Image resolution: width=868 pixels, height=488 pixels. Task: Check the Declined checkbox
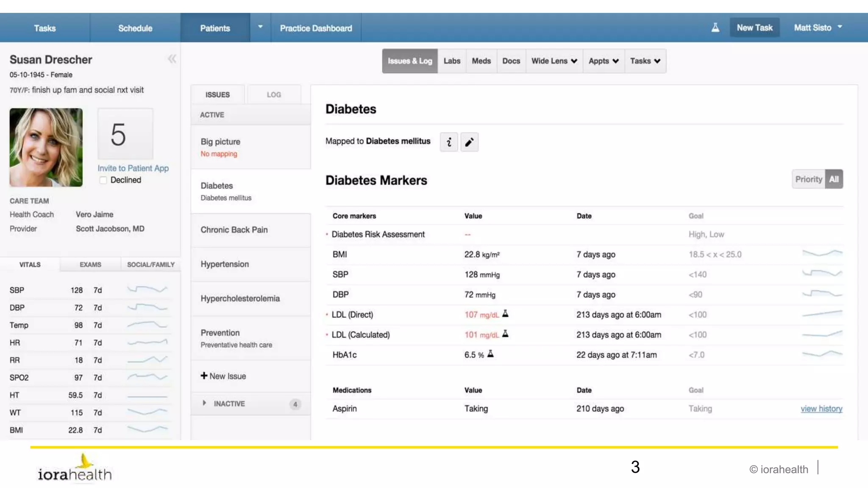coord(103,180)
